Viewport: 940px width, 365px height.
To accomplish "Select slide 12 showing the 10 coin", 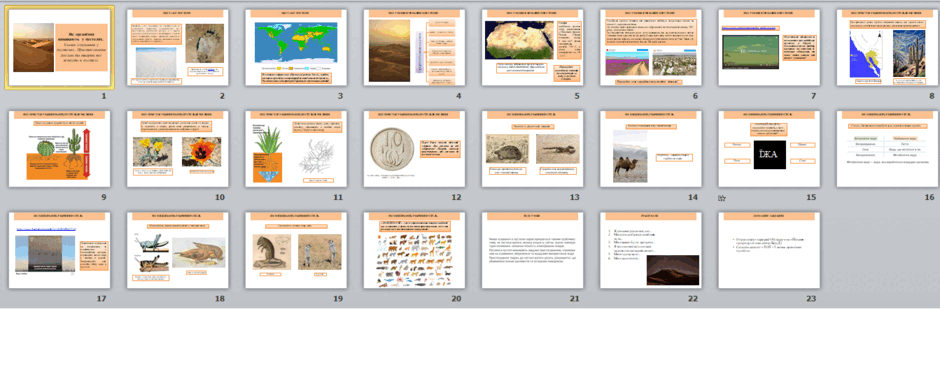I will pyautogui.click(x=414, y=149).
